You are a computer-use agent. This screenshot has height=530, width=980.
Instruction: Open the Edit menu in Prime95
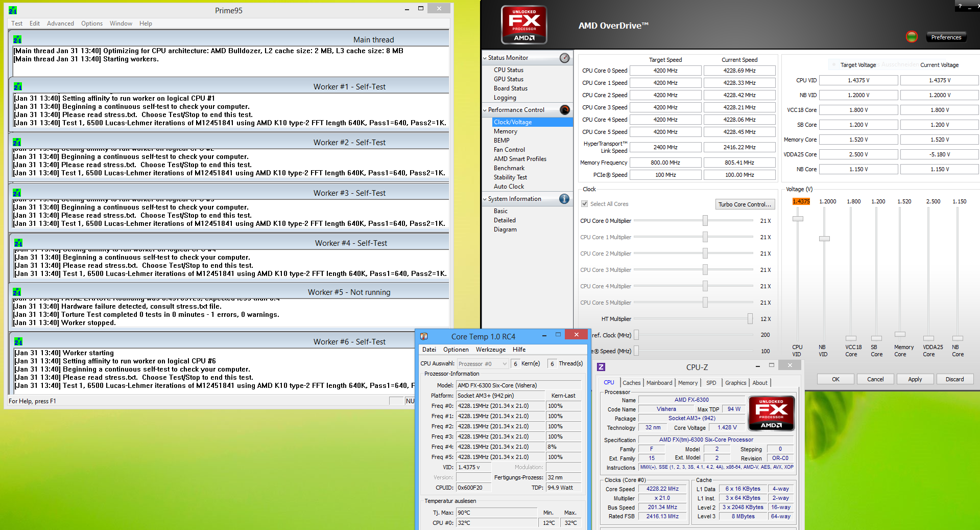[35, 24]
